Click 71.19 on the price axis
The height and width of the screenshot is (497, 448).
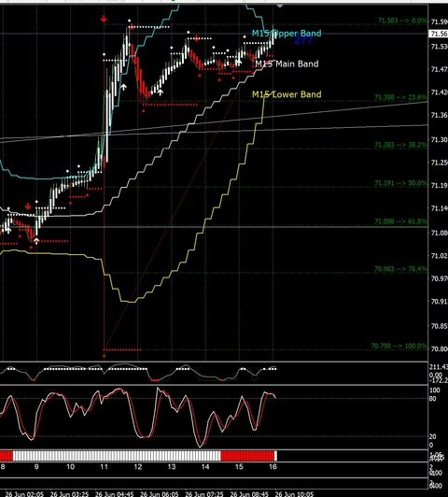point(440,185)
